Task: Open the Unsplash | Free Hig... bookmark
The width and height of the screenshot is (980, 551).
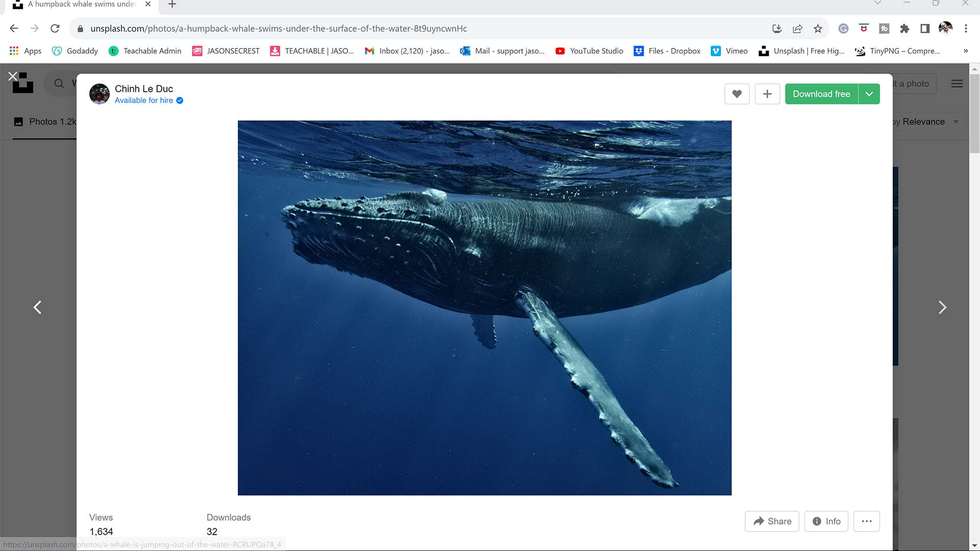Action: click(x=801, y=51)
